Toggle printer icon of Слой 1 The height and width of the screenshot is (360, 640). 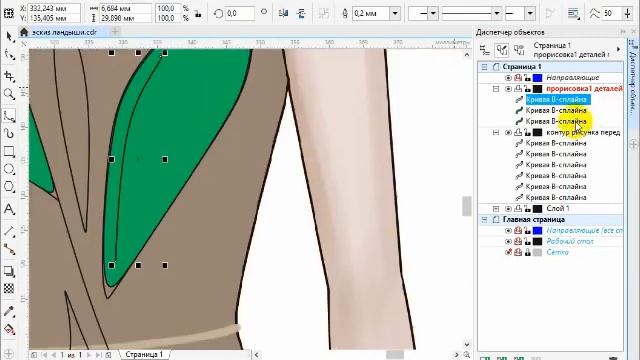(x=518, y=209)
